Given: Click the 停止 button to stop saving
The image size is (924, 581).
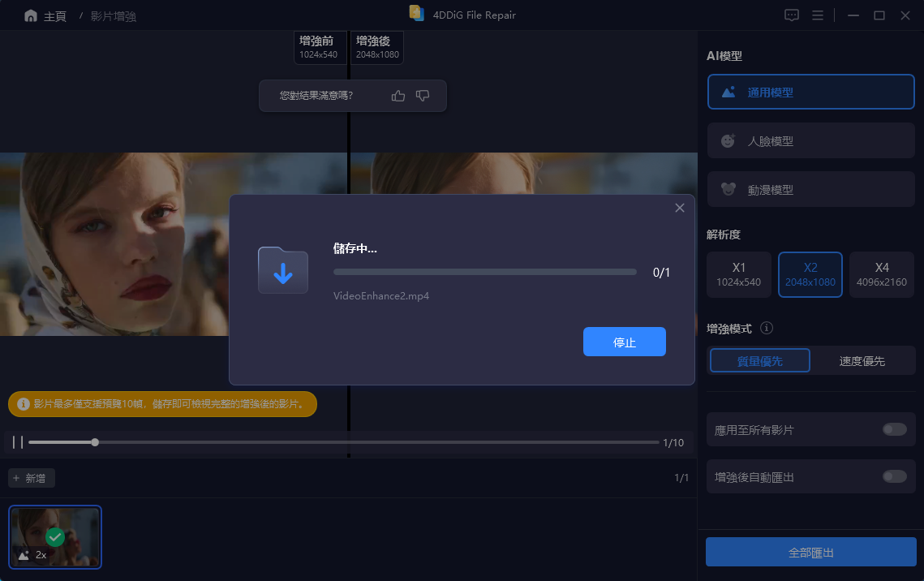Looking at the screenshot, I should [624, 342].
